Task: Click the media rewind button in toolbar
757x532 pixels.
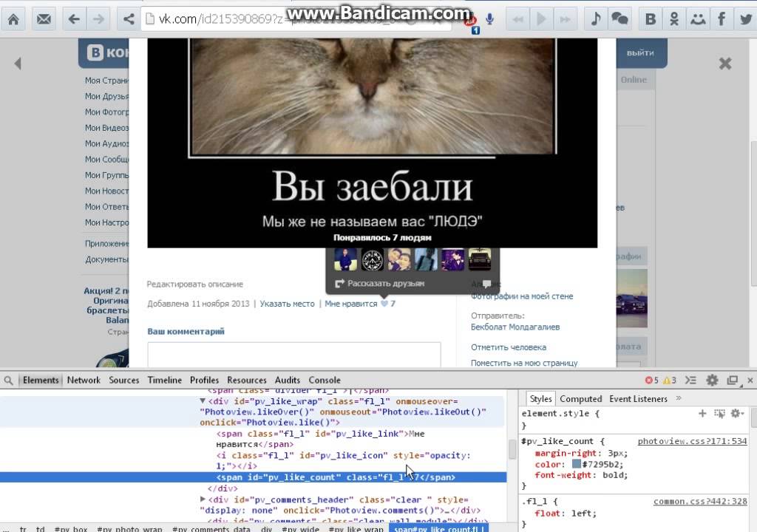Action: tap(518, 19)
